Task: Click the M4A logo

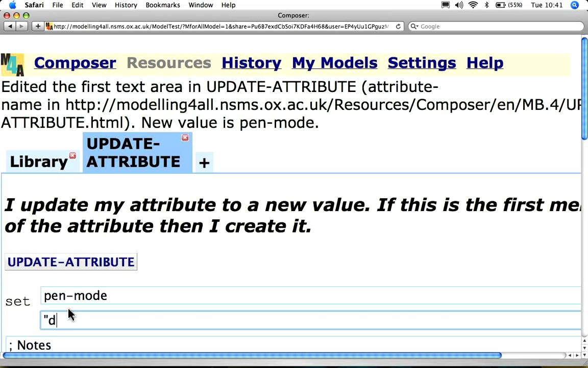Action: [x=12, y=64]
